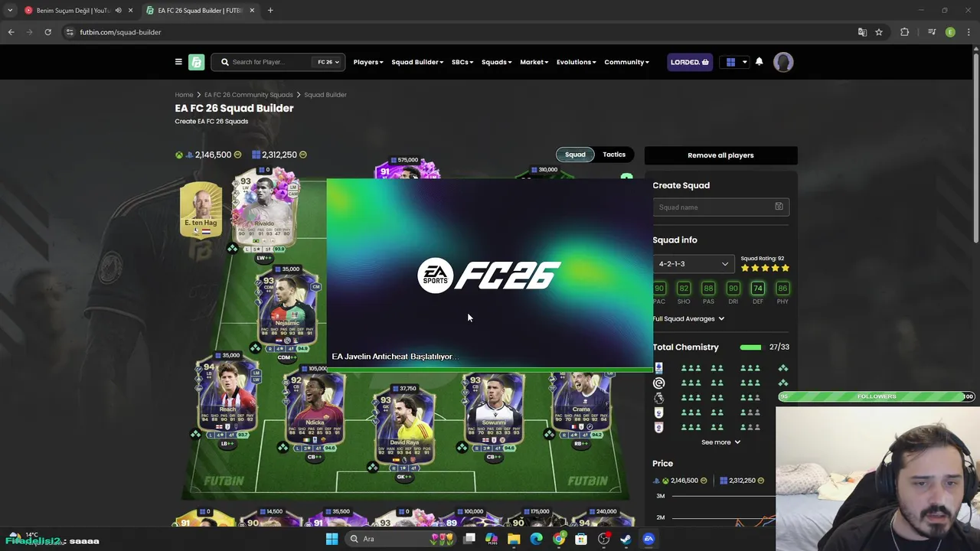Click the Remove all players button
Viewport: 980px width, 551px height.
720,155
